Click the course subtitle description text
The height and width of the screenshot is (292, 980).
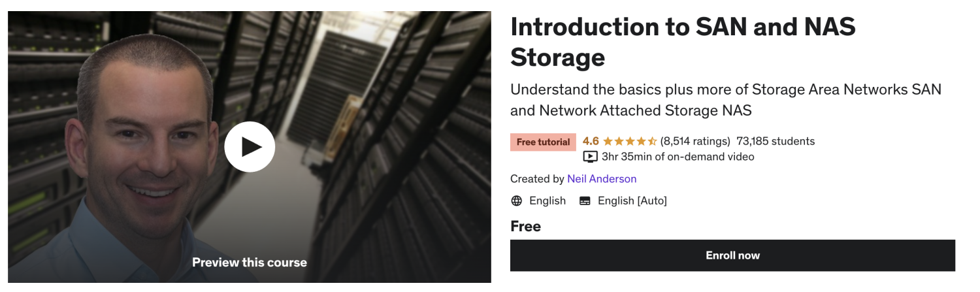click(x=725, y=100)
